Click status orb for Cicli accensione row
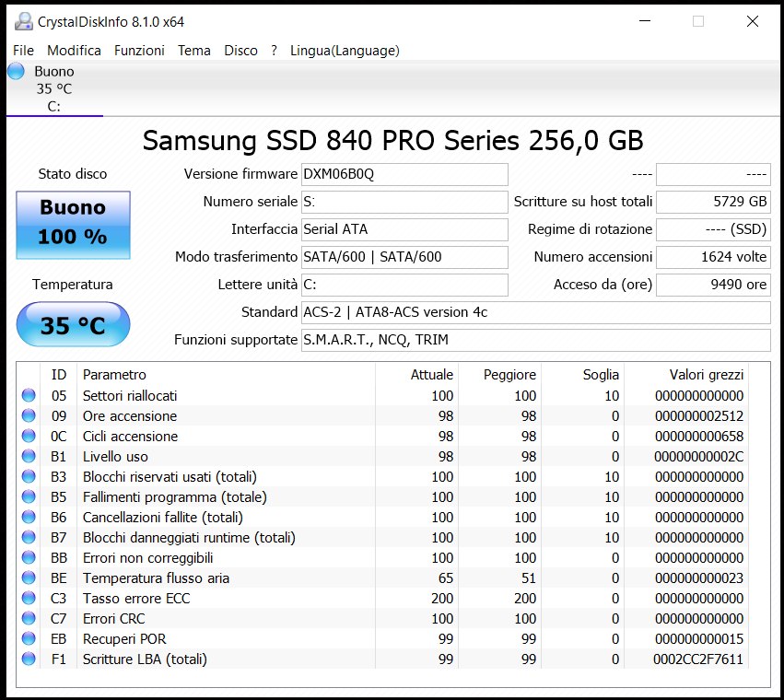This screenshot has width=784, height=700. click(29, 436)
